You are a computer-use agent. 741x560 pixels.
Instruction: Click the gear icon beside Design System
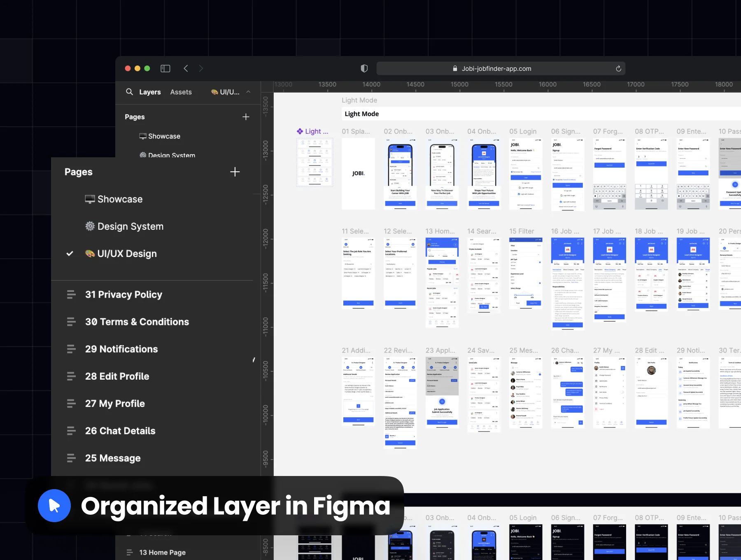tap(90, 226)
